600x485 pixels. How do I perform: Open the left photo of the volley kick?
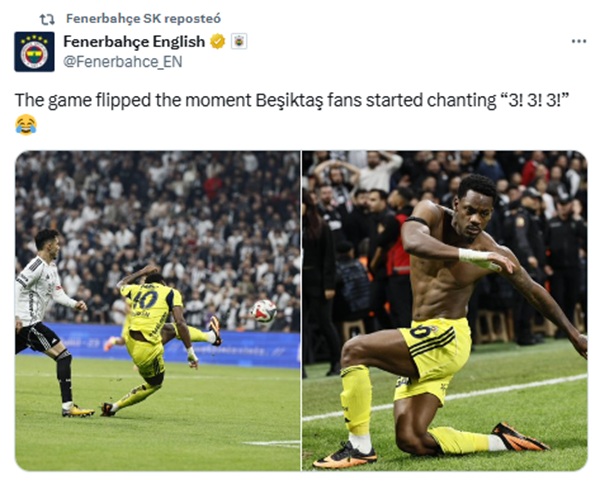[x=158, y=310]
